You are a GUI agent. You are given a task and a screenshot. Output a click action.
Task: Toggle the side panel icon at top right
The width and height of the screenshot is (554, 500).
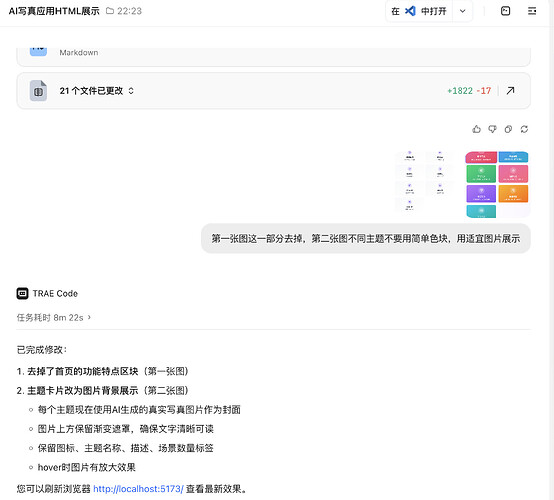[532, 11]
